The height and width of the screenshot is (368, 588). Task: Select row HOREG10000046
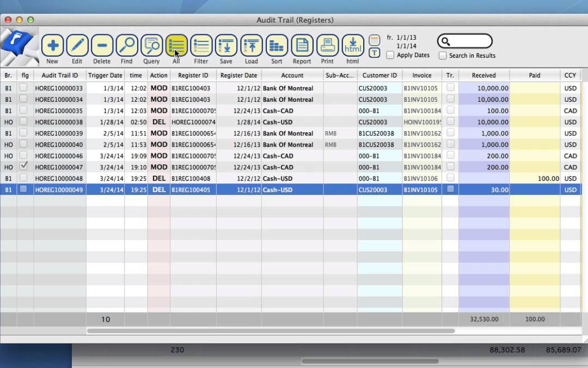[x=291, y=156]
